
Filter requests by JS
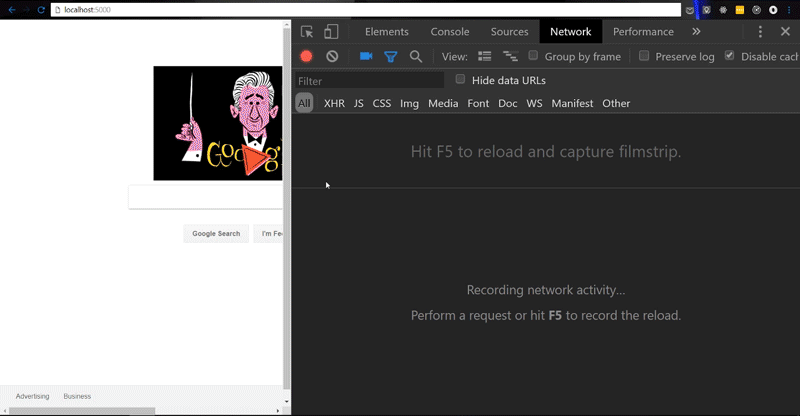coord(359,103)
